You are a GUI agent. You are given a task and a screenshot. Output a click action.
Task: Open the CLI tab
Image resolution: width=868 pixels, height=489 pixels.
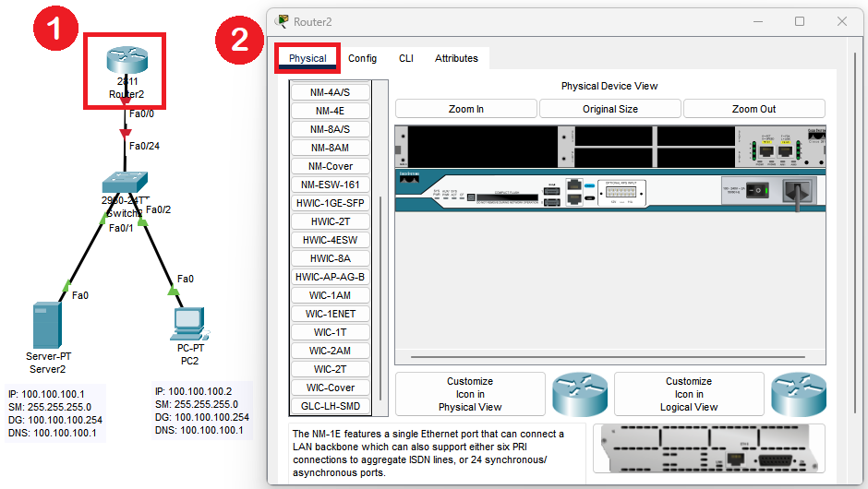pos(406,58)
